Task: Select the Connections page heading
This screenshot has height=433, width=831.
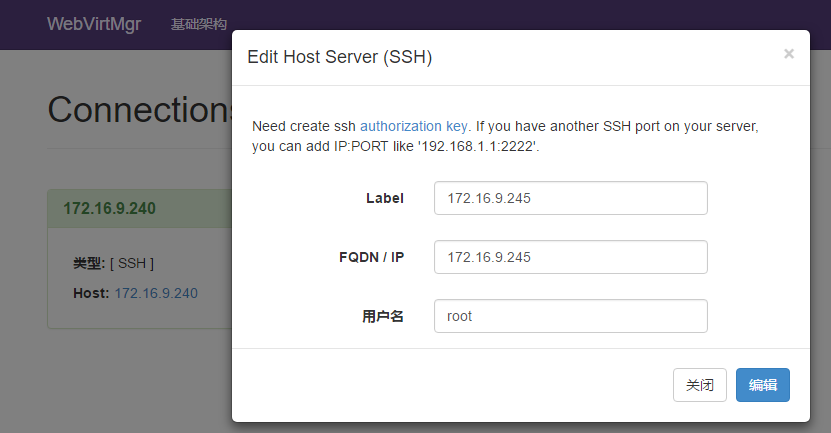Action: (x=140, y=110)
